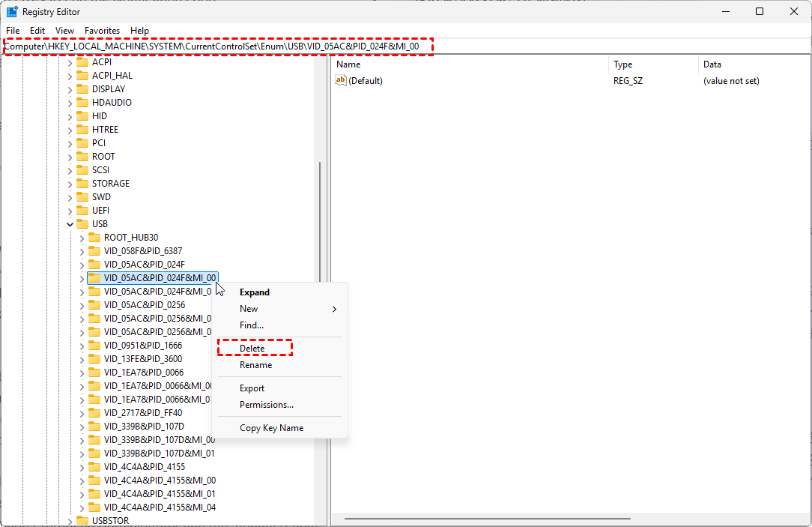Screen dimensions: 812x527
Task: Collapse the USB tree node
Action: (70, 224)
